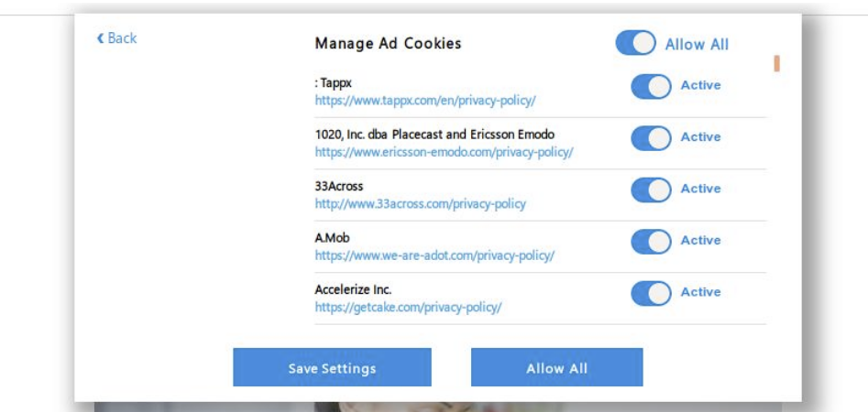The height and width of the screenshot is (412, 868).
Task: Open the Tappx privacy policy link
Action: pos(425,101)
